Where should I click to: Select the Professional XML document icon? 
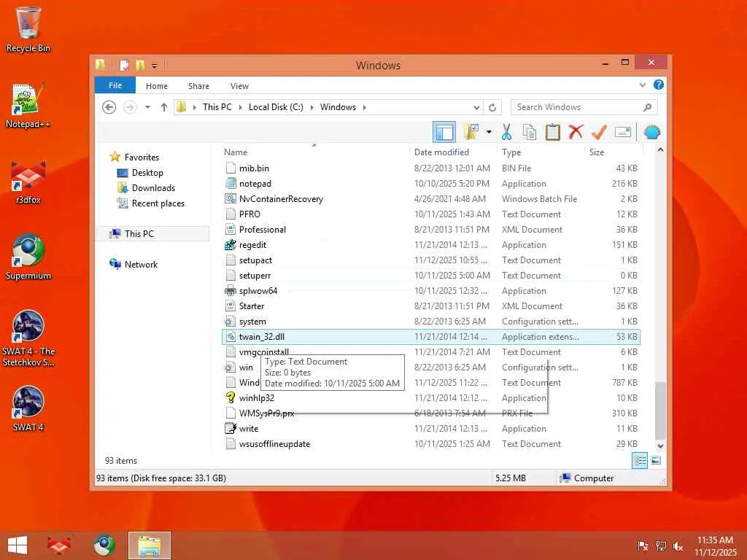231,230
